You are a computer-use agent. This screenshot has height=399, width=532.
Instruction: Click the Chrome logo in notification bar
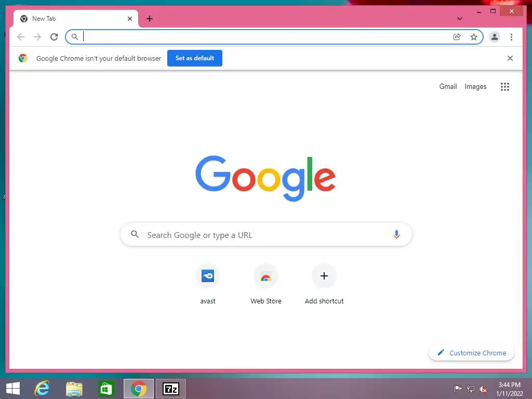point(23,58)
